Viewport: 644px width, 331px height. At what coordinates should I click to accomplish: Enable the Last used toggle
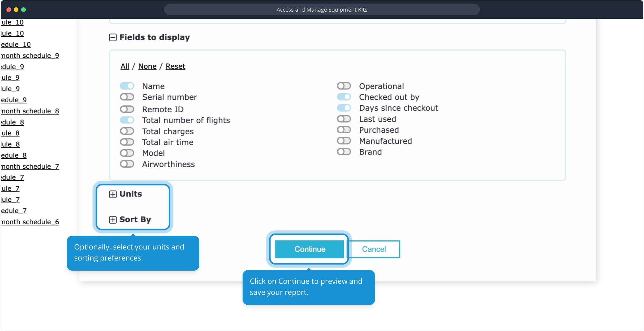(x=344, y=119)
